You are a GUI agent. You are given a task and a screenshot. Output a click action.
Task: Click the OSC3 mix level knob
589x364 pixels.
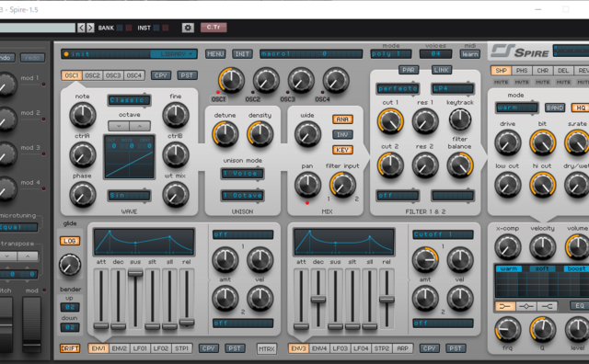coord(301,80)
